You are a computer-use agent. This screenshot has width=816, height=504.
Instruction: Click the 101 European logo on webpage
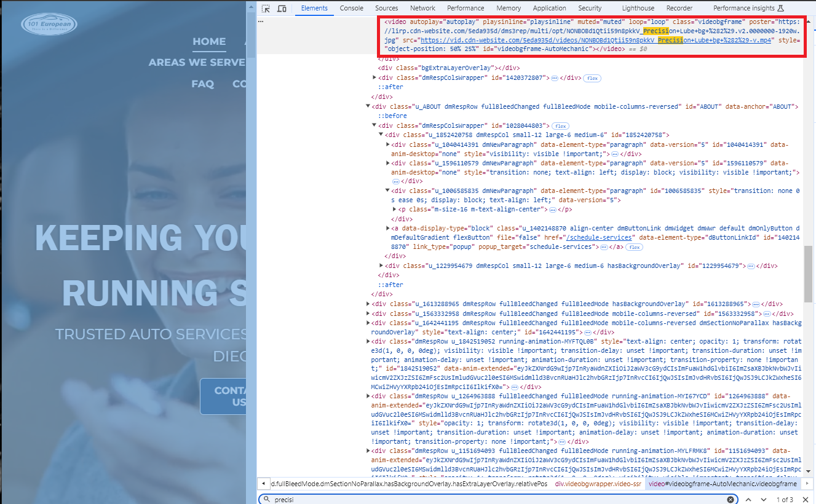coord(50,25)
